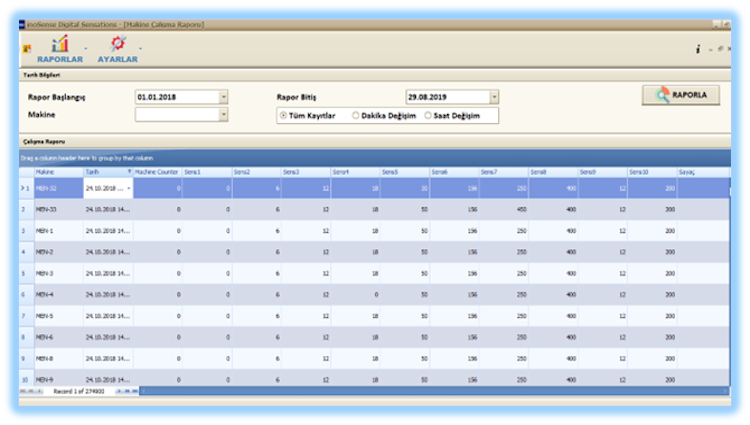Screen dimensions: 750x425
Task: Open the Makine combo box arrow
Action: 223,114
